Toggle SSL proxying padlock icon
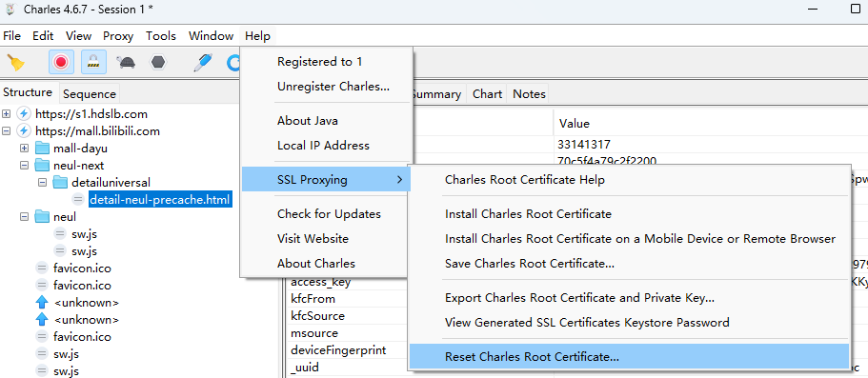The height and width of the screenshot is (378, 868). point(93,62)
